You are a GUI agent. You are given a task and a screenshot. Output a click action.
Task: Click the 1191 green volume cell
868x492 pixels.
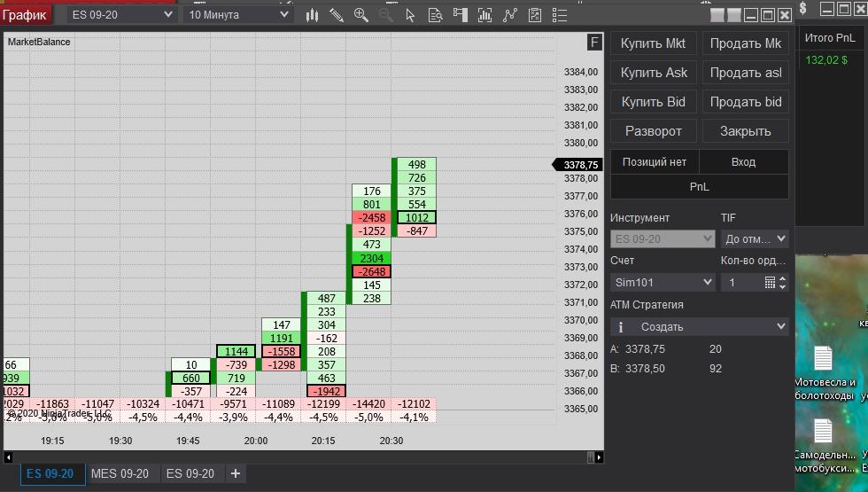pos(282,338)
